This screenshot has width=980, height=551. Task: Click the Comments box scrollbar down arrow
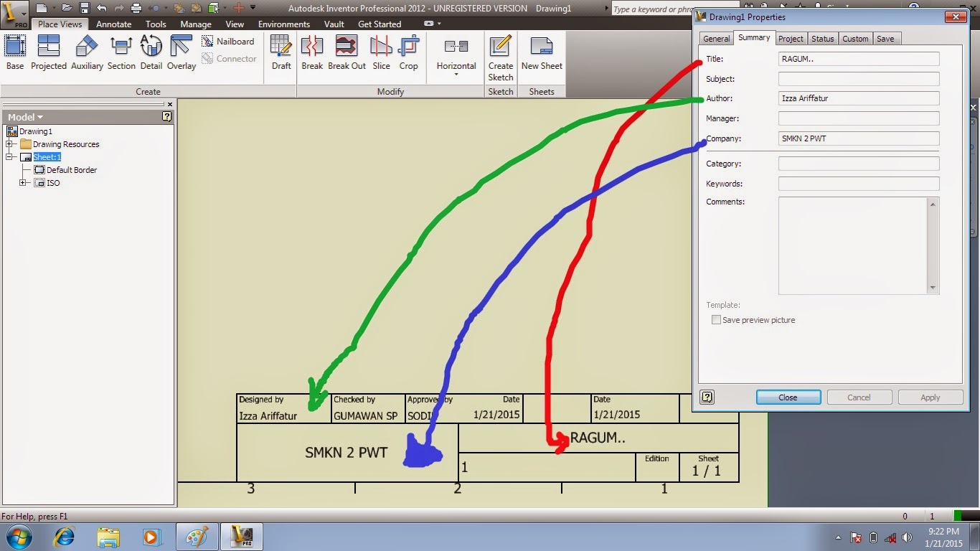tap(933, 289)
